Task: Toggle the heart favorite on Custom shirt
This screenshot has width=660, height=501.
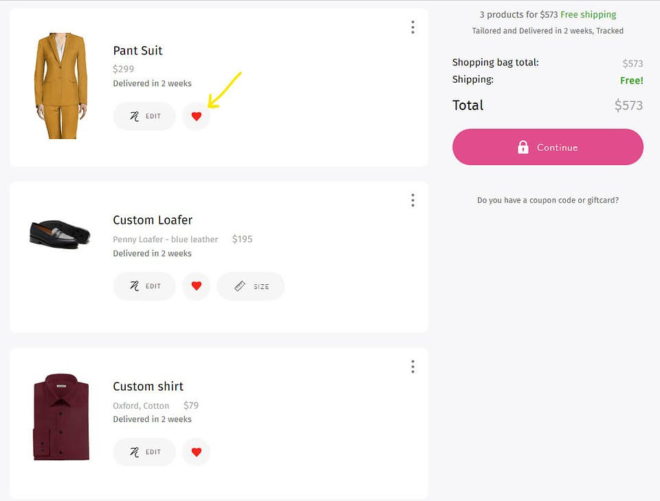Action: 196,452
